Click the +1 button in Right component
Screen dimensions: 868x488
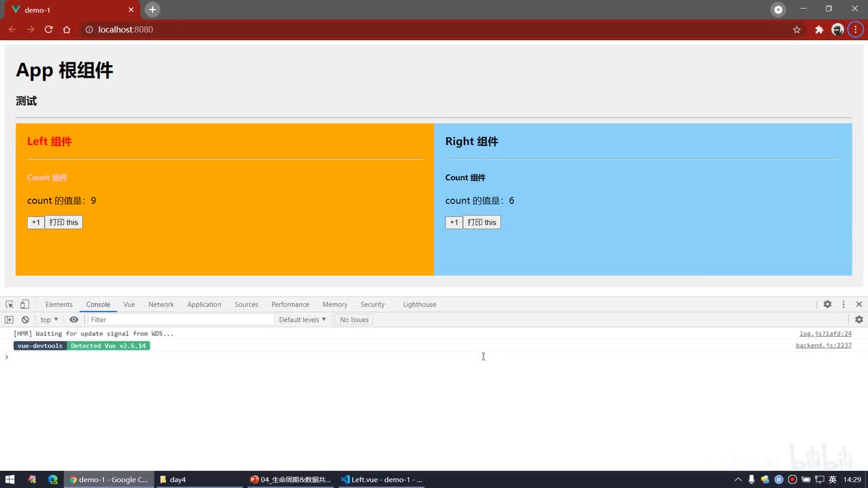(454, 222)
